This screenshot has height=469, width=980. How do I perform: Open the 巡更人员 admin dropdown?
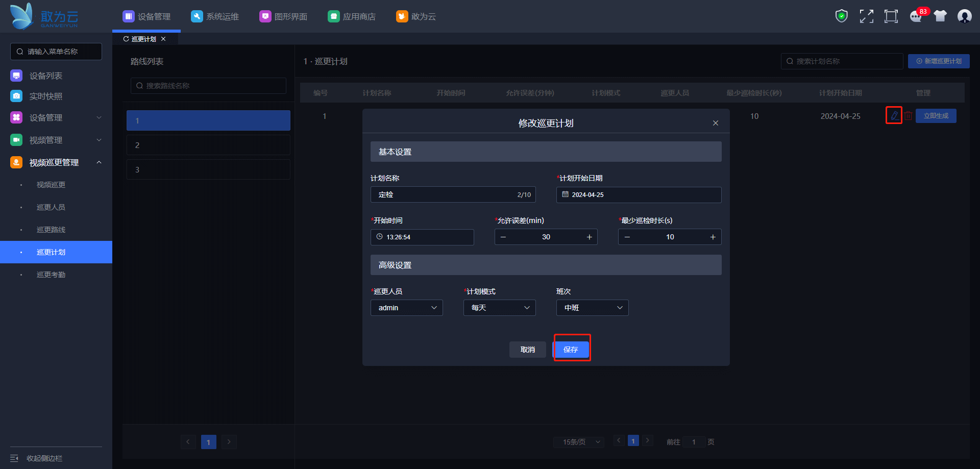406,308
